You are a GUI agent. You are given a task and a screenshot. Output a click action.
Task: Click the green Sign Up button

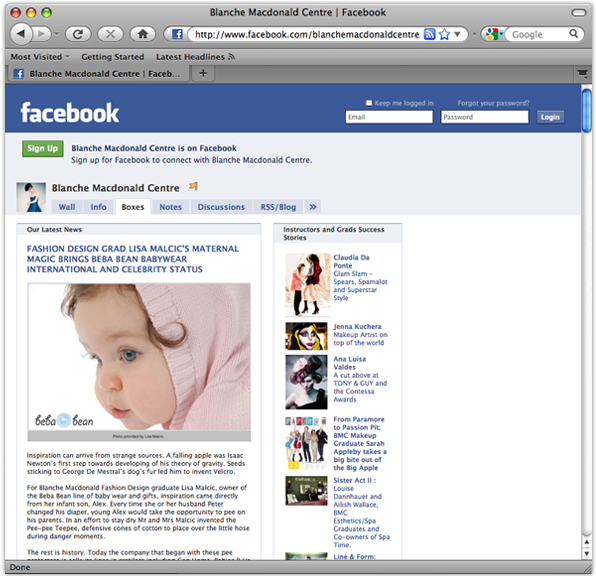click(x=43, y=148)
